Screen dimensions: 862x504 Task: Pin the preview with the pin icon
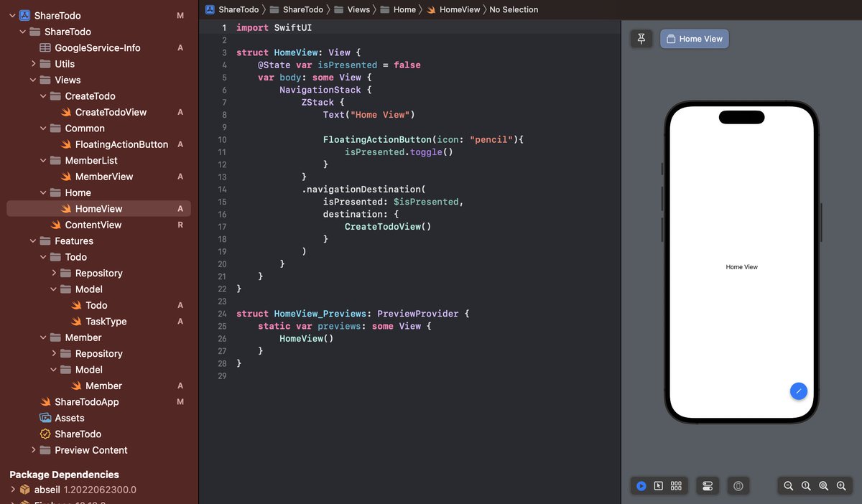pyautogui.click(x=641, y=39)
